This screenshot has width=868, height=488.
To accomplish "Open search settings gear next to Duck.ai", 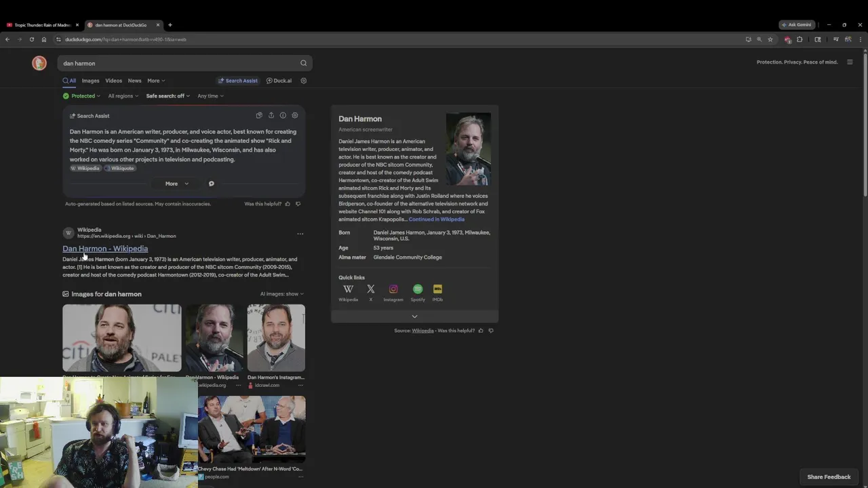I will point(303,81).
